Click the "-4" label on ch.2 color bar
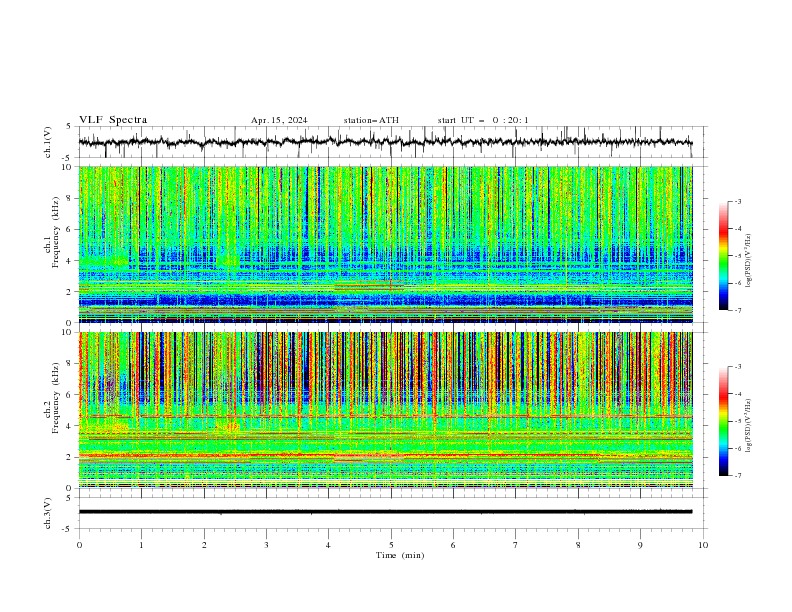The width and height of the screenshot is (792, 612). click(737, 394)
